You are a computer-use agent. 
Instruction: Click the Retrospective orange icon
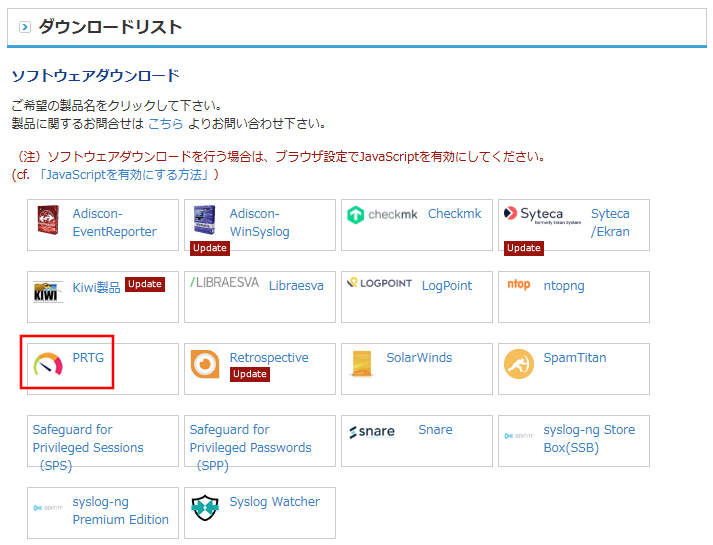pyautogui.click(x=205, y=364)
